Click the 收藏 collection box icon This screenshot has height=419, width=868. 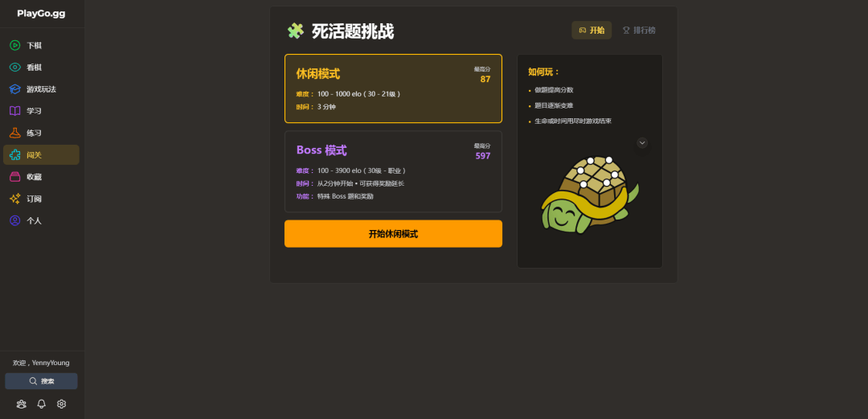coord(15,177)
